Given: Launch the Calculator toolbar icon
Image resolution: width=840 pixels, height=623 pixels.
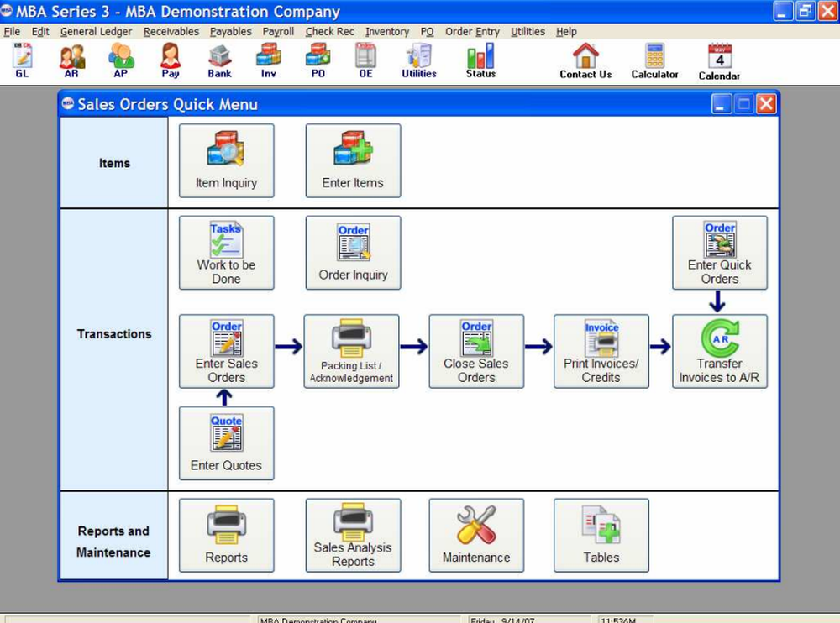Looking at the screenshot, I should [654, 61].
